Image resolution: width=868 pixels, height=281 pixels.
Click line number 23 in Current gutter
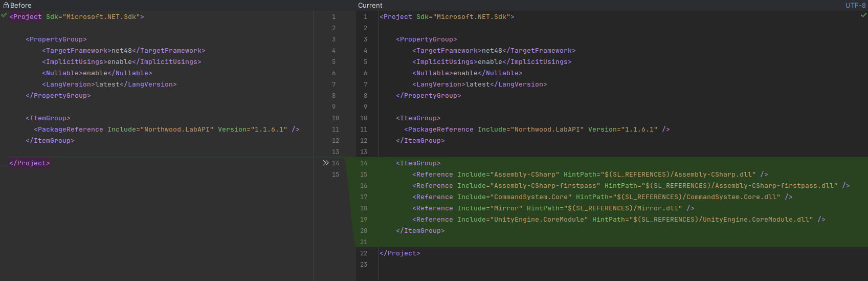click(364, 265)
